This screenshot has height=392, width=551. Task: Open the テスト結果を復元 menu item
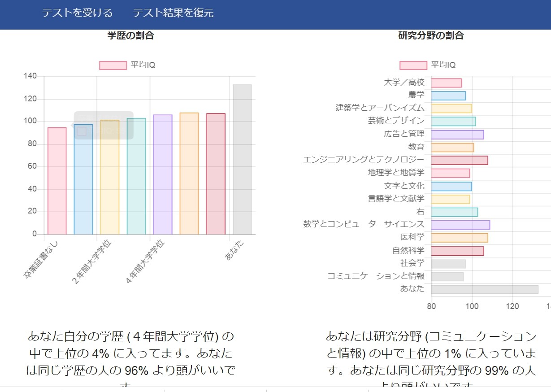173,13
